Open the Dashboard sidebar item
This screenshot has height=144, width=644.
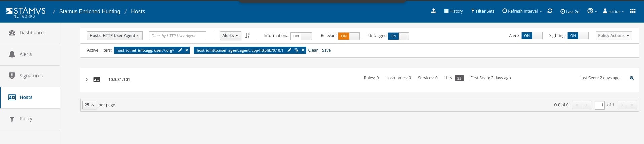click(x=31, y=33)
